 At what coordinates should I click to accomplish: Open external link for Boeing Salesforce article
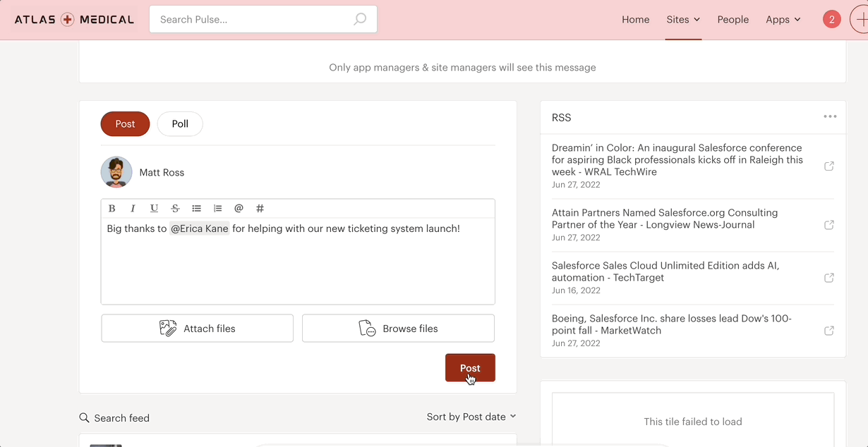coord(829,330)
